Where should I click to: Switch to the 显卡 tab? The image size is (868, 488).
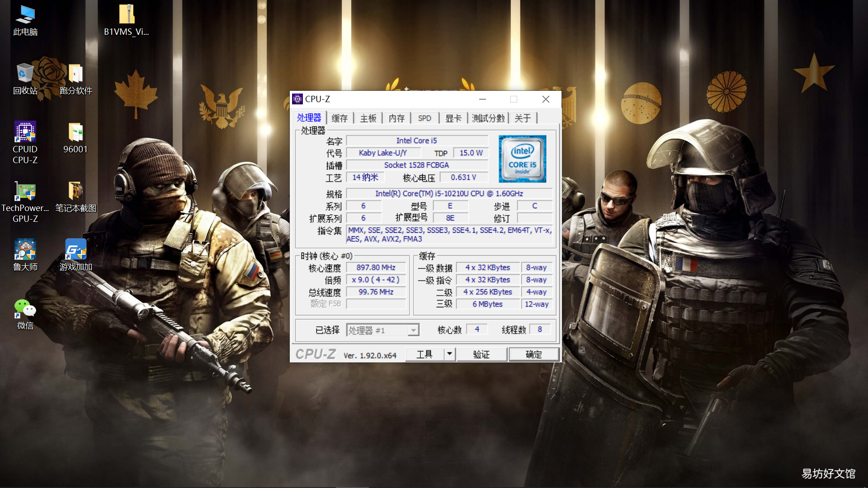click(x=453, y=118)
